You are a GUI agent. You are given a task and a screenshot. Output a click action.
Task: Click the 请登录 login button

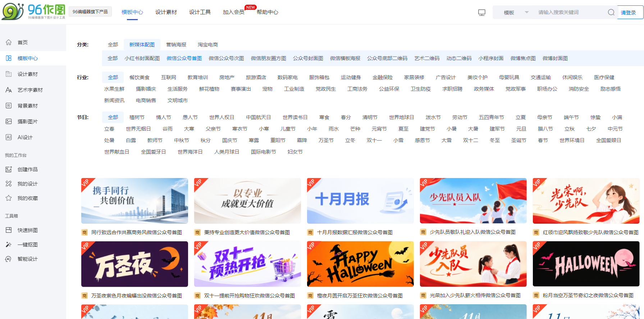pyautogui.click(x=629, y=12)
